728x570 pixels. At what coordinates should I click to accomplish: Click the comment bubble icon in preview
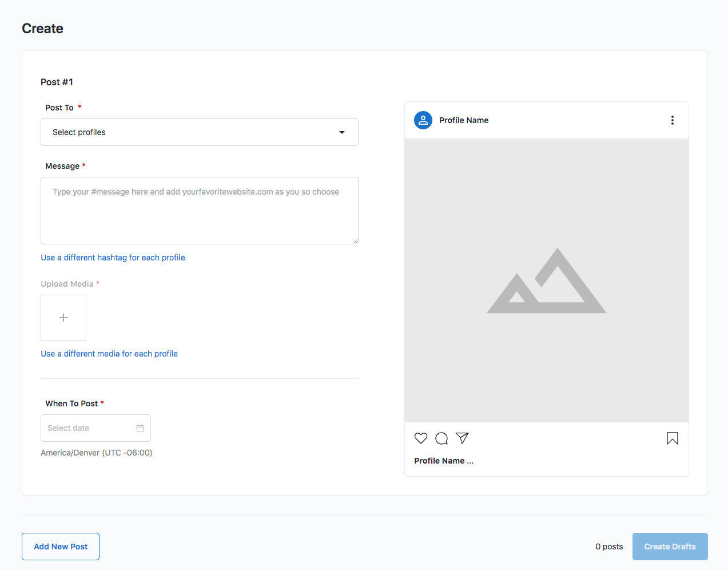click(441, 438)
